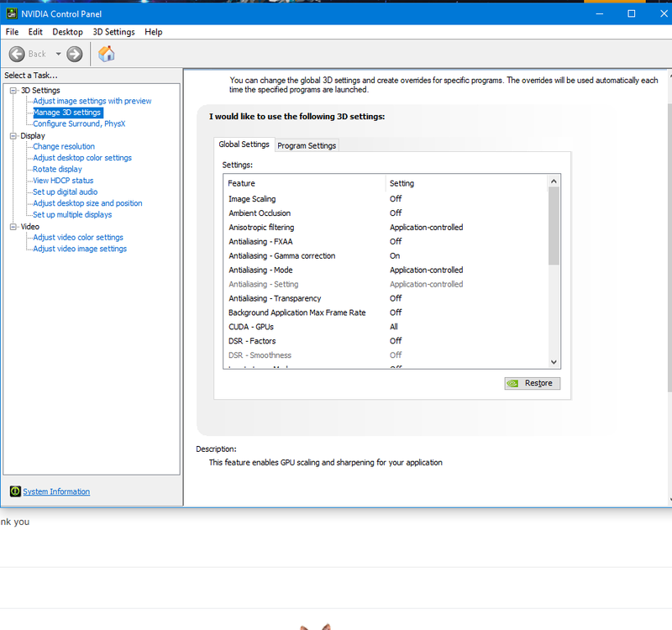
Task: Select the Image Scaling feature row
Action: pyautogui.click(x=386, y=199)
